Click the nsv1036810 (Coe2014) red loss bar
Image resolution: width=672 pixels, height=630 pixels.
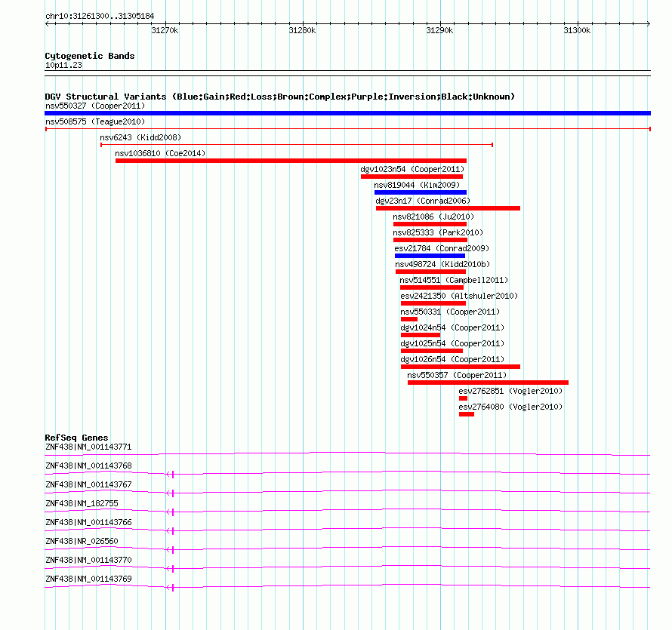291,161
